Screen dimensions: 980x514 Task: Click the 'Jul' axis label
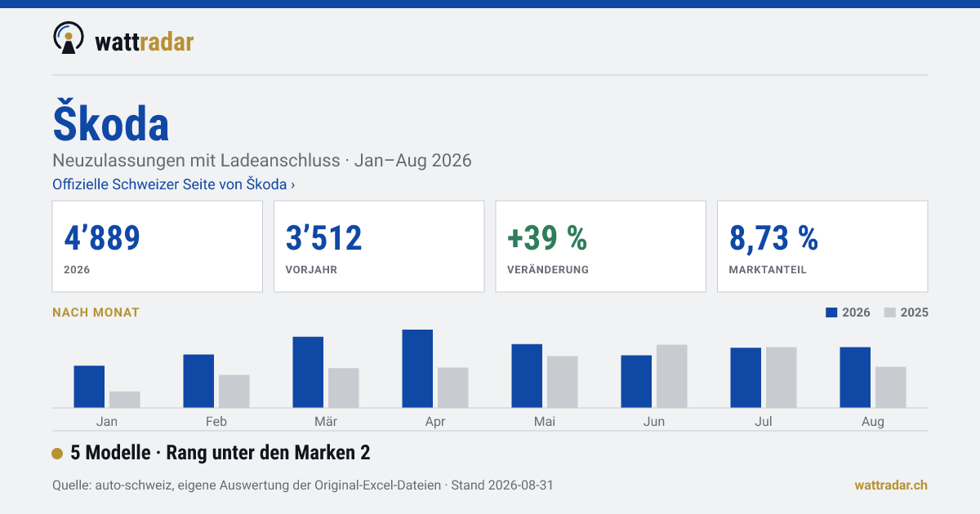pos(764,422)
